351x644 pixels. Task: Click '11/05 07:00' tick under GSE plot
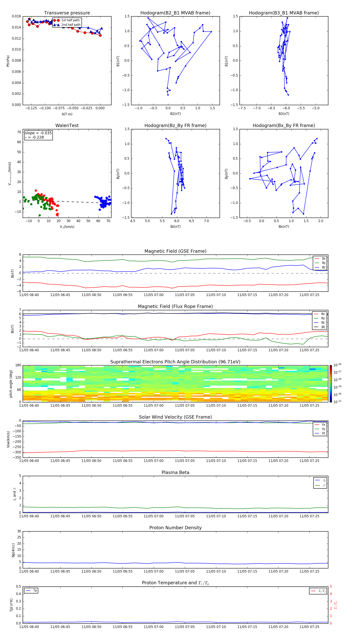tap(153, 295)
